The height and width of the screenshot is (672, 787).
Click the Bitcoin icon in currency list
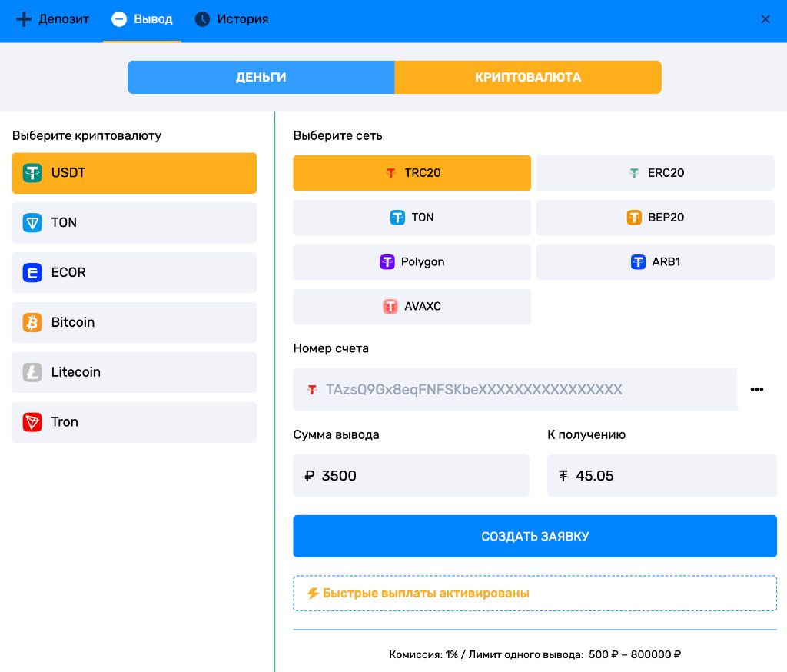pos(32,322)
